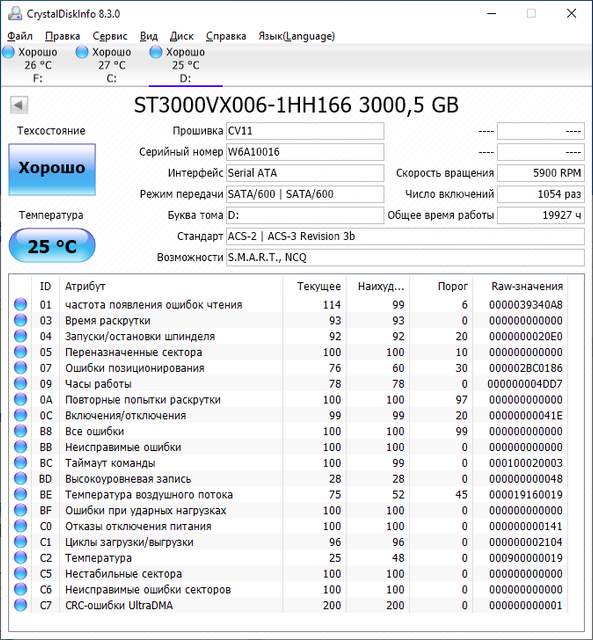
Task: Click the previous disk arrow button
Action: click(19, 105)
